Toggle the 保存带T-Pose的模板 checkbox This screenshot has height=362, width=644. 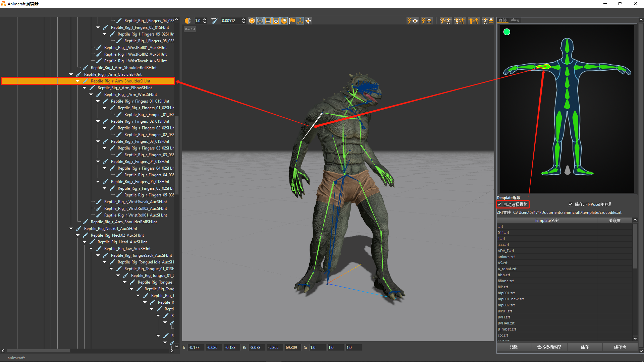coord(571,204)
